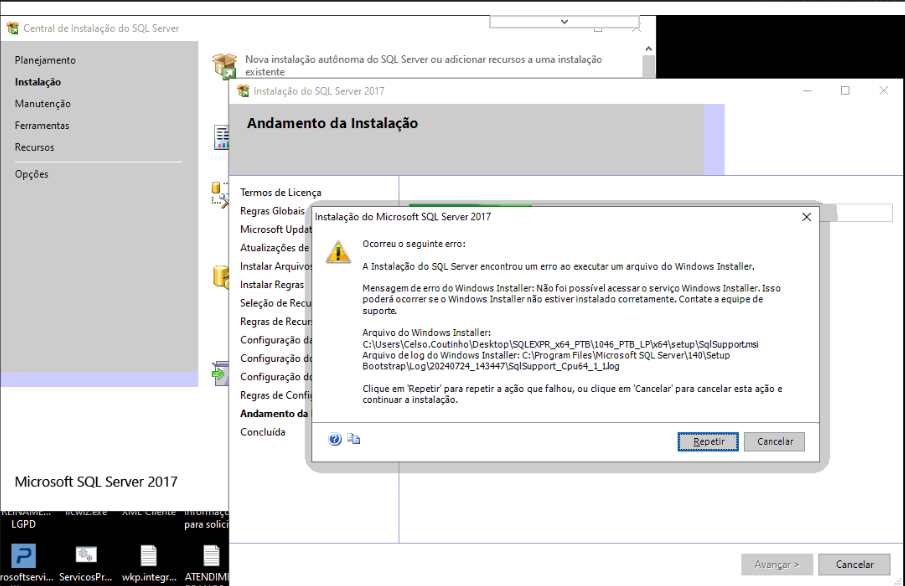Image resolution: width=905 pixels, height=586 pixels.
Task: Click the Installation Center title bar icon
Action: coord(13,28)
